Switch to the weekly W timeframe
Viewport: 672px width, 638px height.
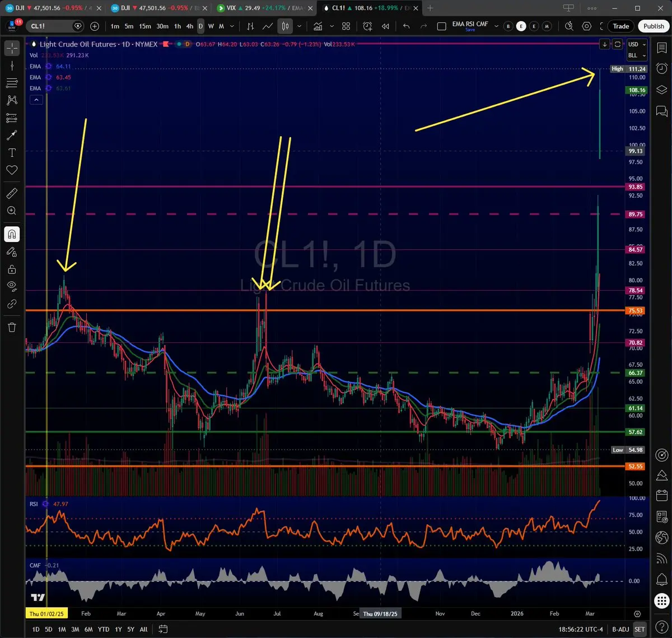(x=211, y=26)
